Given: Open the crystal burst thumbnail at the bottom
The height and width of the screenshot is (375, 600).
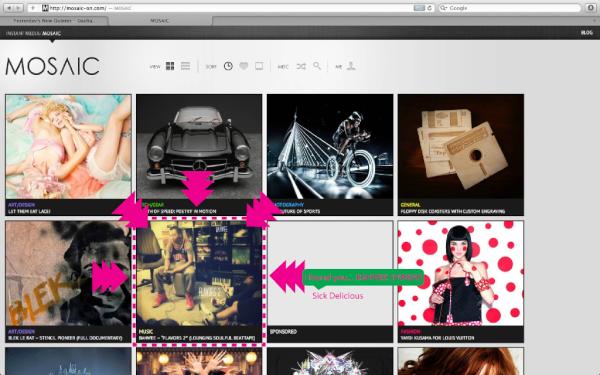Looking at the screenshot, I should (330, 362).
